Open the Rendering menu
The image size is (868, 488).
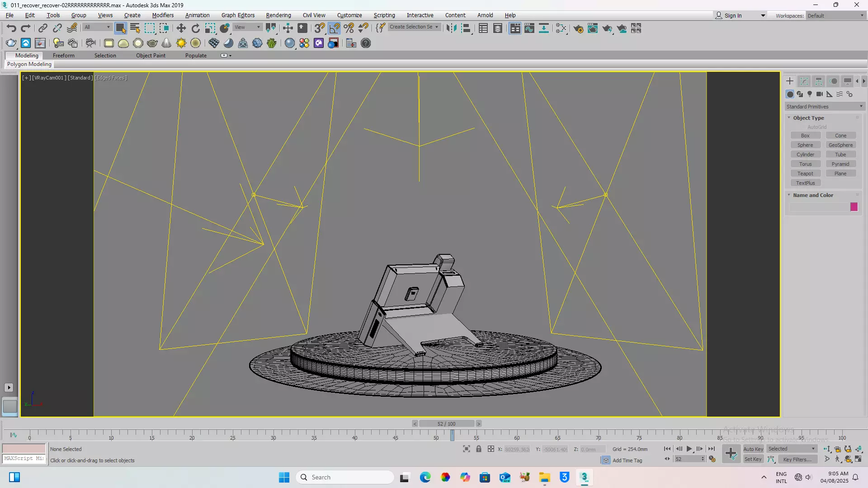pyautogui.click(x=278, y=15)
